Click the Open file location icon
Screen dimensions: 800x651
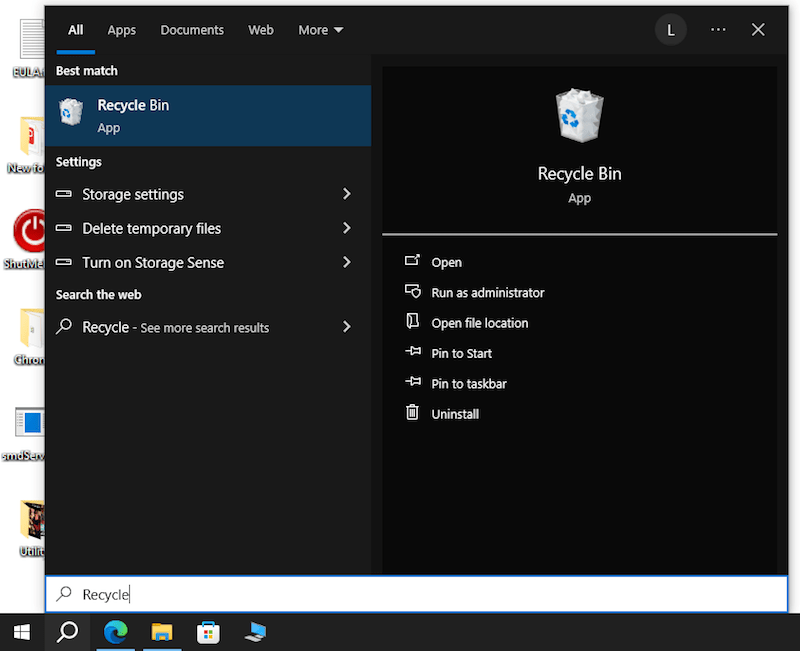coord(413,322)
